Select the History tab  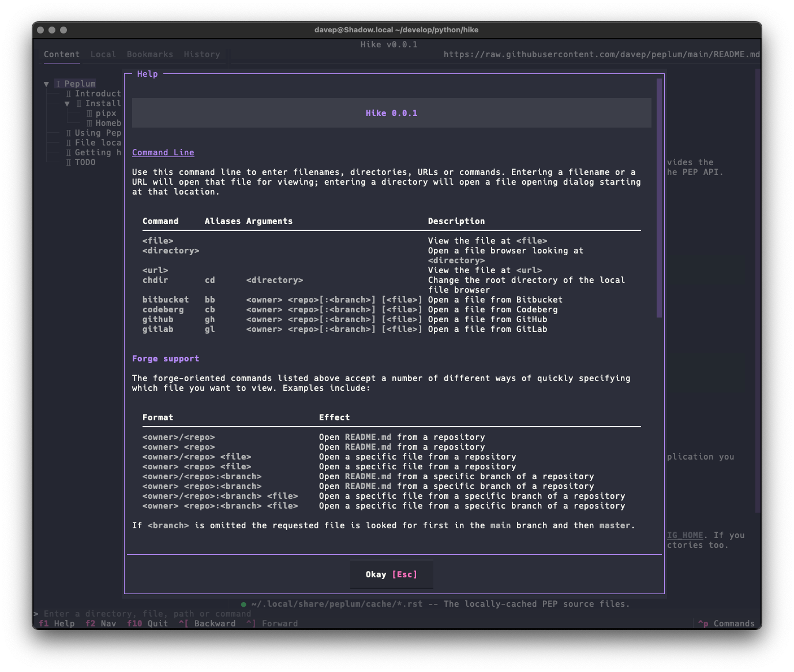(201, 54)
